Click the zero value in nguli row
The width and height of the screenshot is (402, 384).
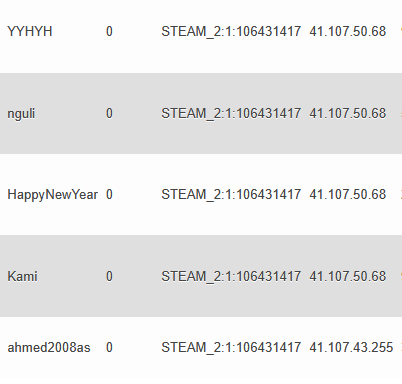[x=109, y=113]
